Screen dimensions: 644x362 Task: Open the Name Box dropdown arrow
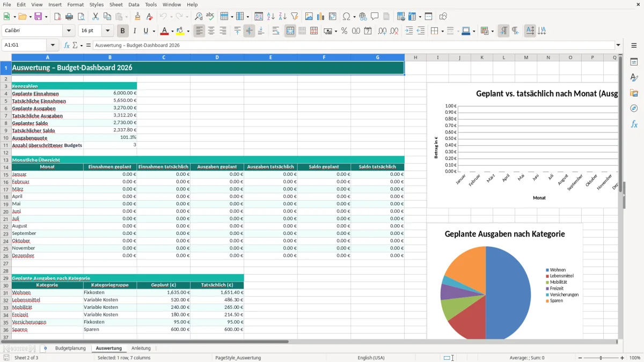(53, 46)
